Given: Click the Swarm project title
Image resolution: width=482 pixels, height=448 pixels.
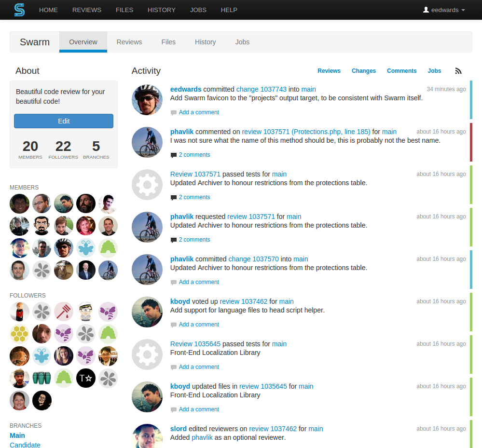Looking at the screenshot, I should pos(35,42).
